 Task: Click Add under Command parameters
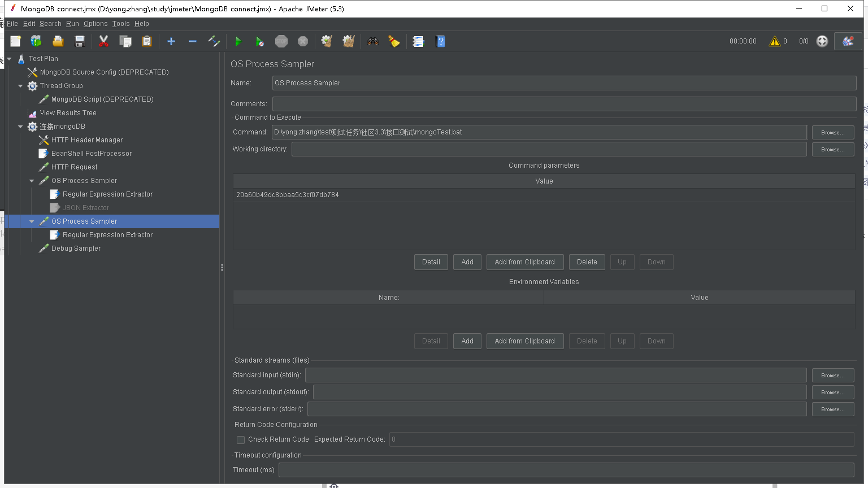[x=467, y=262]
